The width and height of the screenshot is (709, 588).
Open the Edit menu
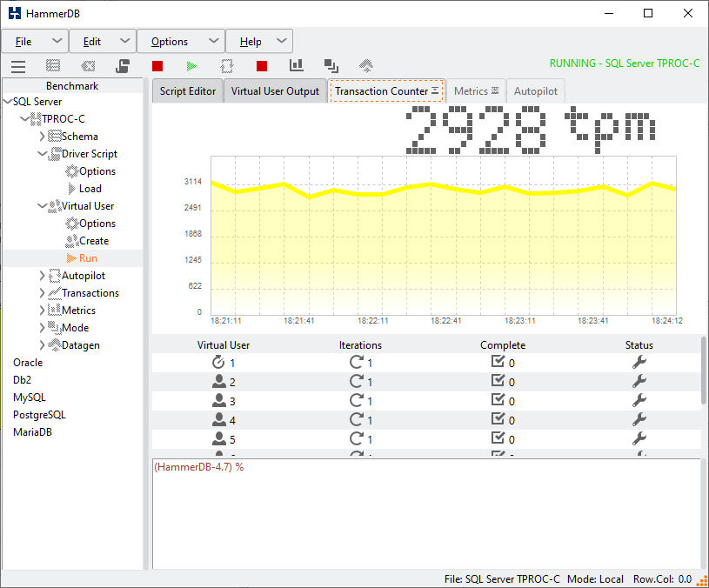[103, 42]
